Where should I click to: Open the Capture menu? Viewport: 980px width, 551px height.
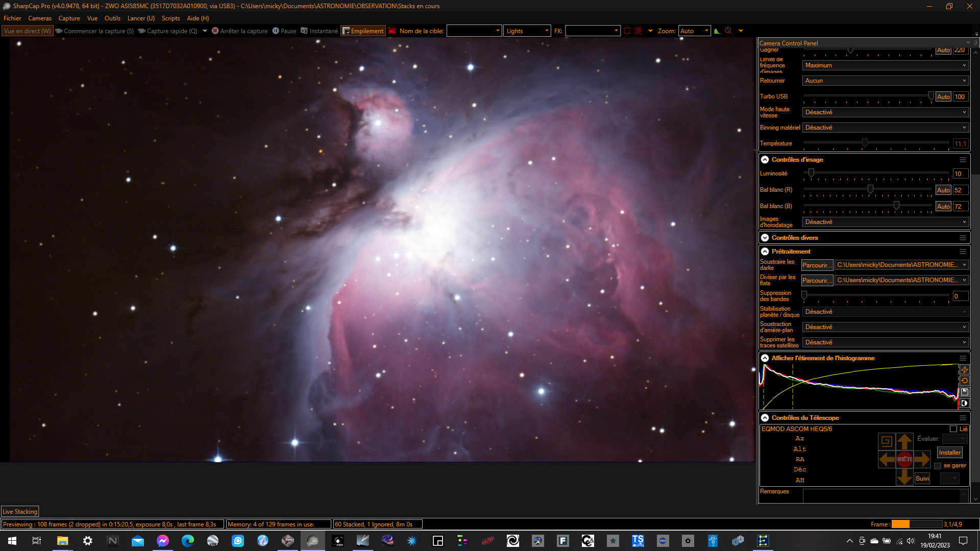pos(69,18)
